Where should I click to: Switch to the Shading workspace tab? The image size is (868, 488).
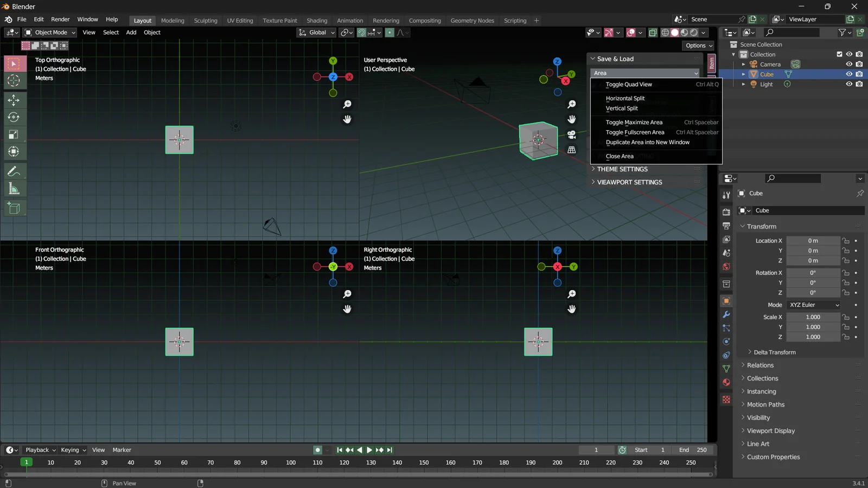click(317, 20)
